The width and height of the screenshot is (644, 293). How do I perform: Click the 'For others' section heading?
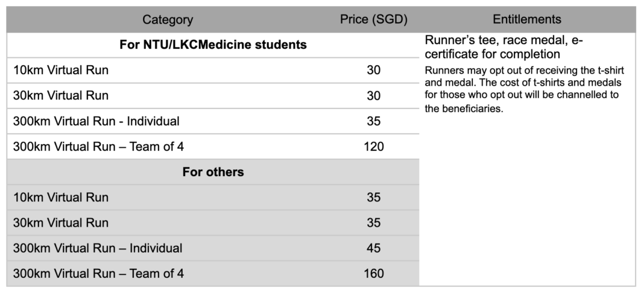(213, 172)
